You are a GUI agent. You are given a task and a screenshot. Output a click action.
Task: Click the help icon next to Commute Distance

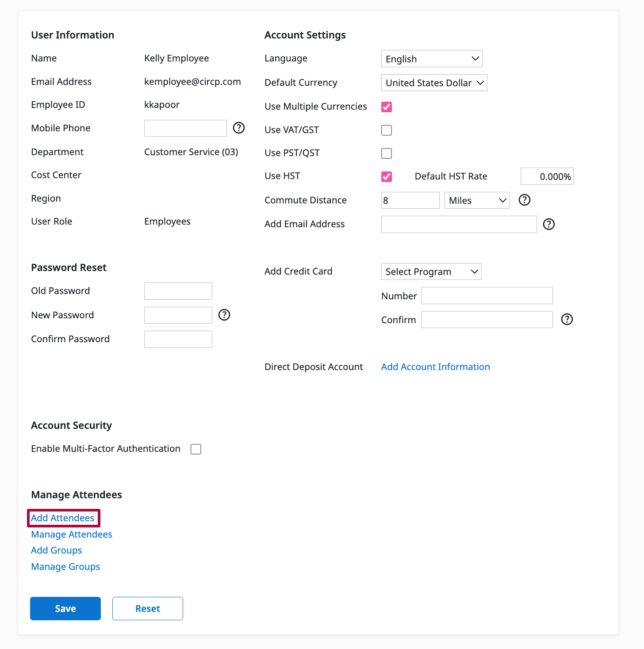[x=524, y=200]
